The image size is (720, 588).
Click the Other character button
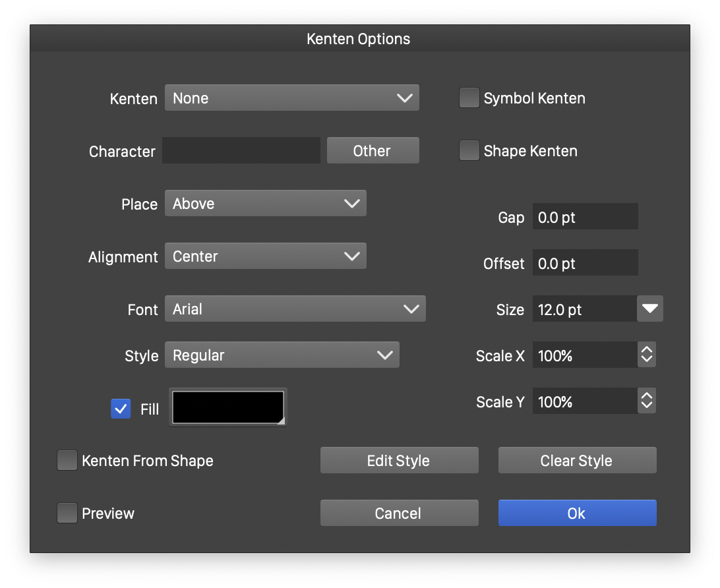click(x=373, y=151)
